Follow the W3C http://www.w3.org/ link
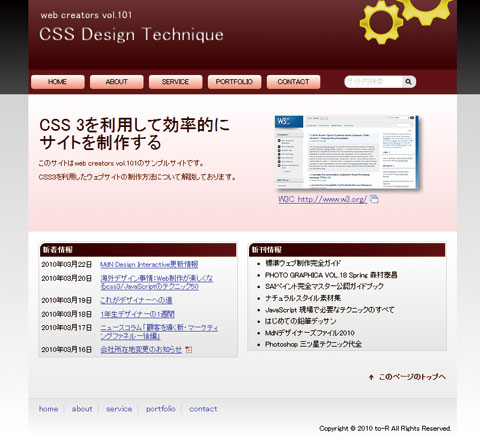Image resolution: width=480 pixels, height=443 pixels. point(322,199)
